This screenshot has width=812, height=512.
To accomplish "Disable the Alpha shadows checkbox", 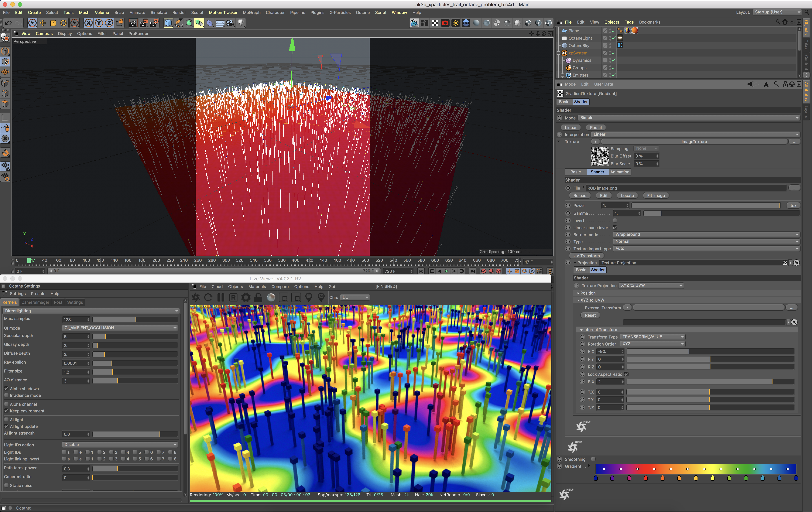I will tap(6, 389).
